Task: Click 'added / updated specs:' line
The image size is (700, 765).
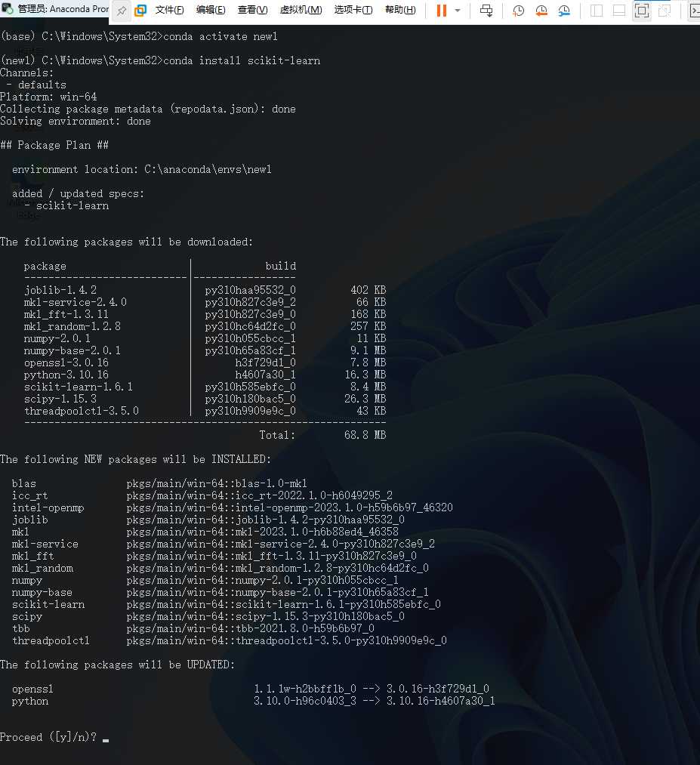Action: pos(78,193)
